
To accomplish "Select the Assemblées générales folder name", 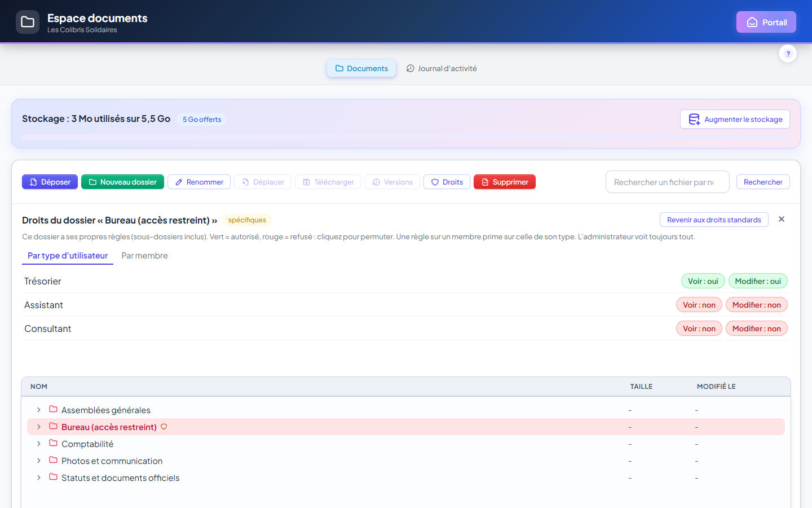I will tap(106, 410).
